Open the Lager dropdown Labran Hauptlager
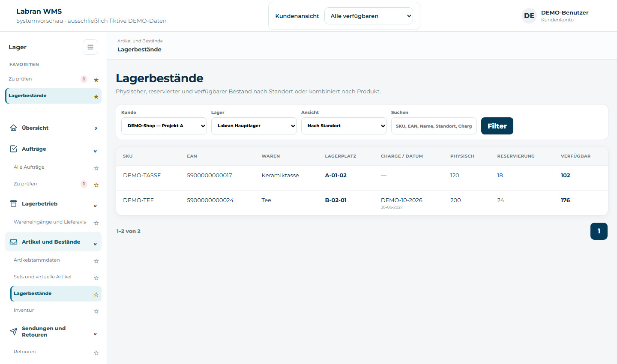Viewport: 617px width, 364px height. [254, 126]
